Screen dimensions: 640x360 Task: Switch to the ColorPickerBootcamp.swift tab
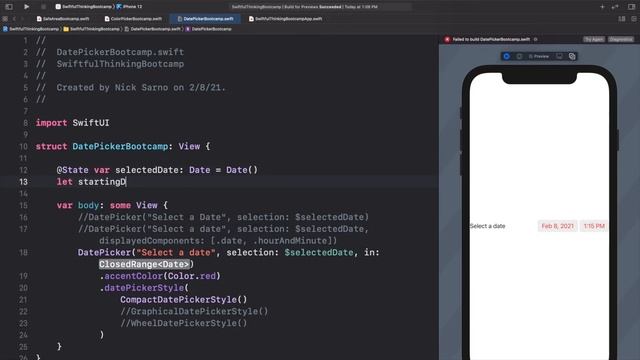pos(133,19)
